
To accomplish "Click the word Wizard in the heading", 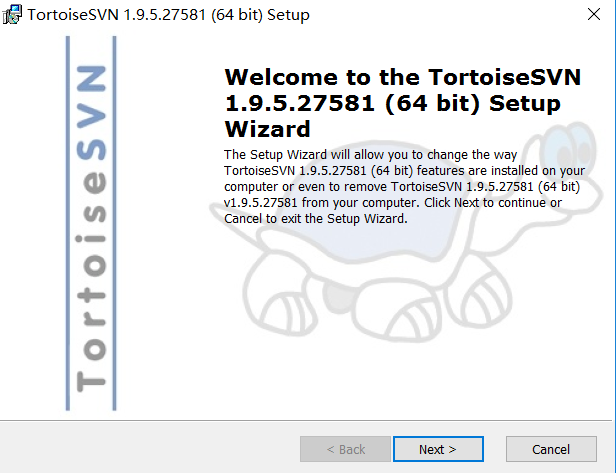I will tap(268, 129).
